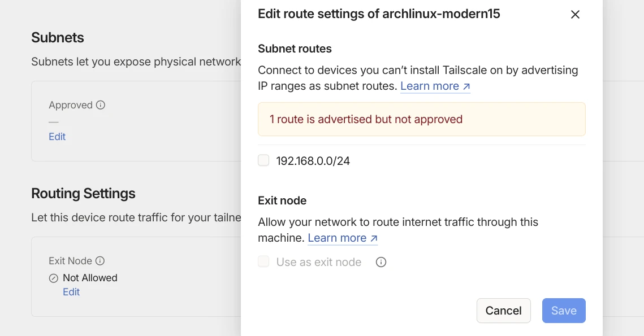Click the Use as exit node label
The image size is (644, 336).
318,262
